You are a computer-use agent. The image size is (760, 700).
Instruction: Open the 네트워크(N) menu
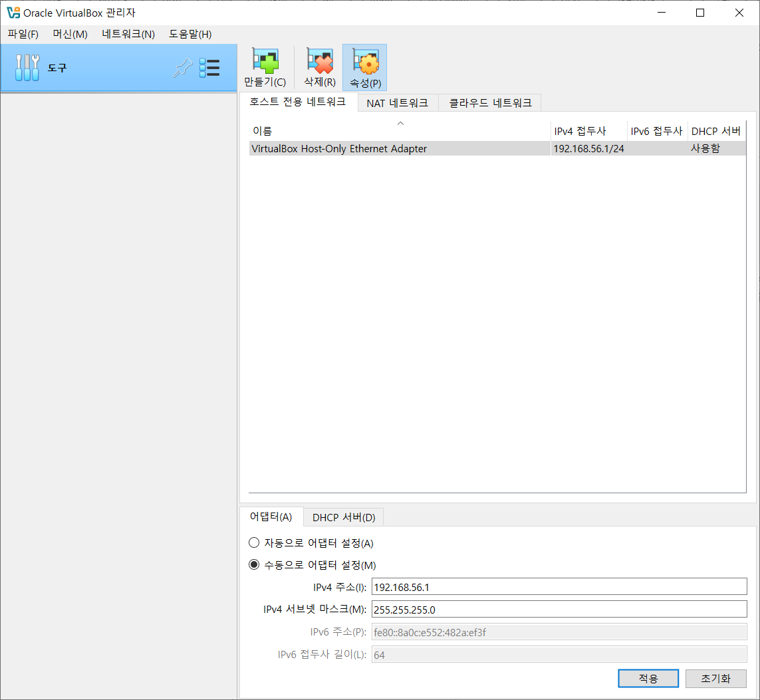pyautogui.click(x=128, y=34)
